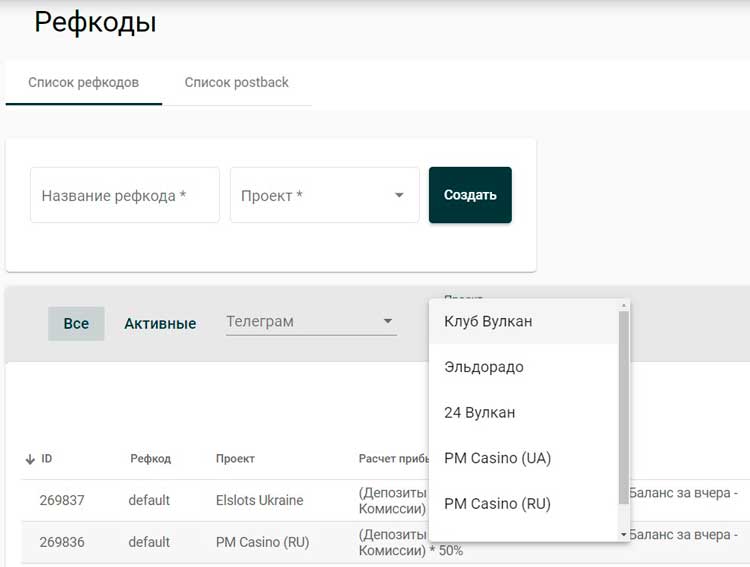Select the Активные filter button
This screenshot has width=750, height=567.
[160, 323]
